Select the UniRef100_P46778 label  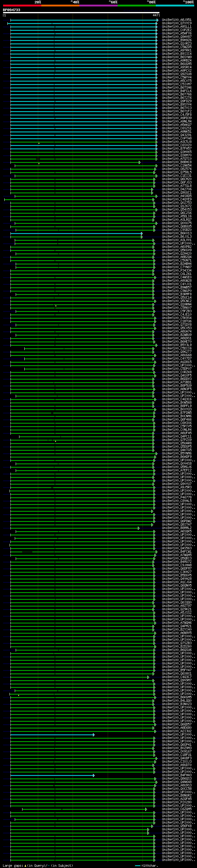(177, 498)
